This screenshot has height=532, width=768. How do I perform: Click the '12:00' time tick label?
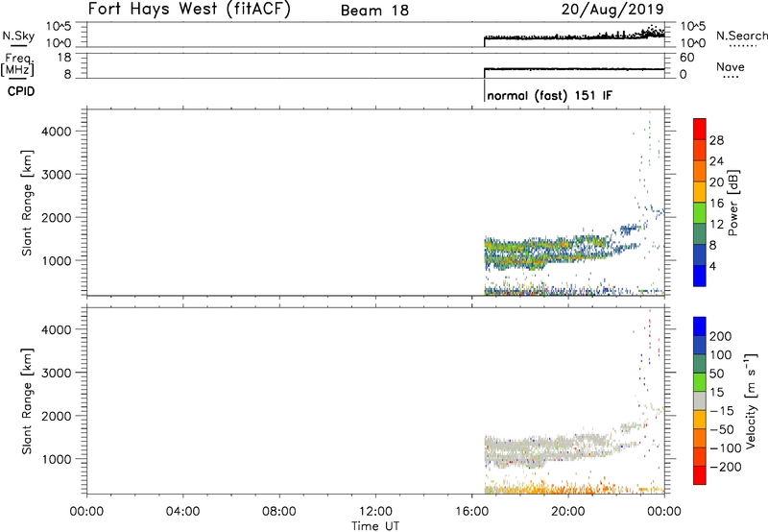pos(375,512)
